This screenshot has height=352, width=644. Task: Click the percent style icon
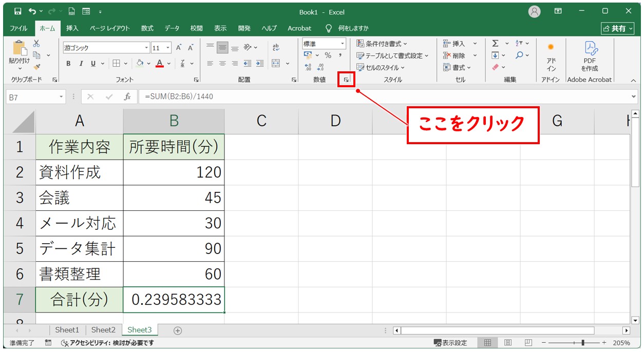328,55
